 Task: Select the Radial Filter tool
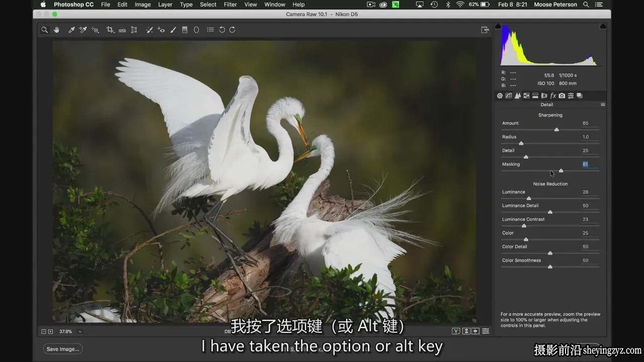click(196, 30)
